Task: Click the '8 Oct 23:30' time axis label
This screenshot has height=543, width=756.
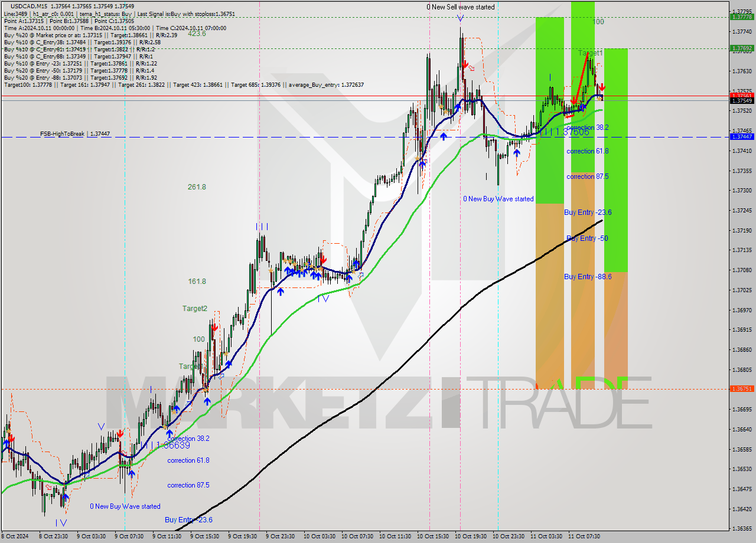Action: click(54, 537)
